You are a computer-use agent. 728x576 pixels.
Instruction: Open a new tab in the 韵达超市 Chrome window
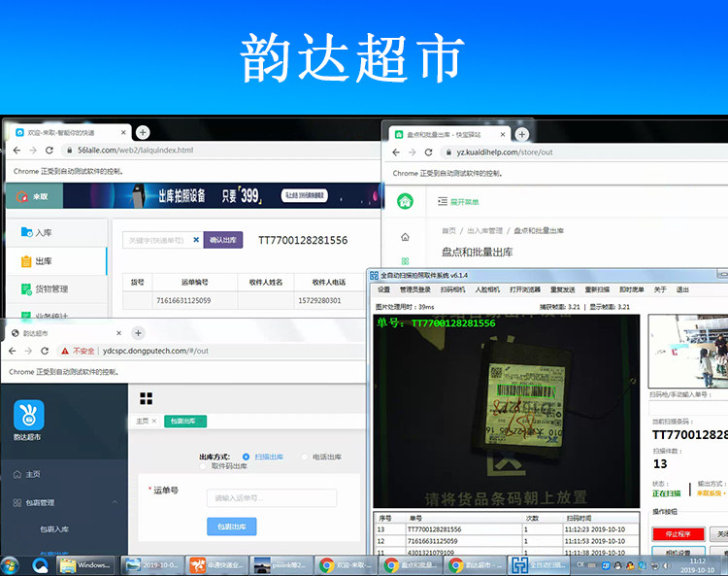pyautogui.click(x=138, y=333)
